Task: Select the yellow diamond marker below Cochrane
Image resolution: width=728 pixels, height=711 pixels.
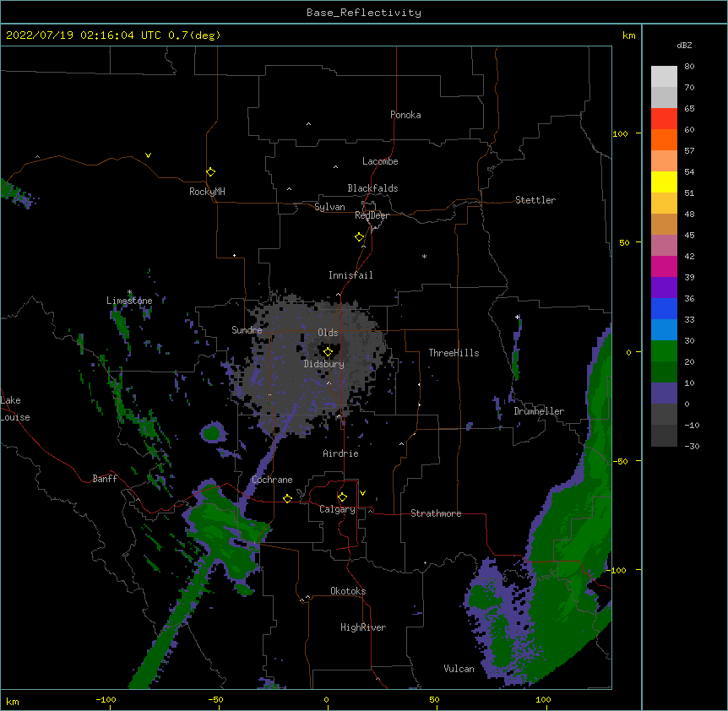Action: coord(287,498)
